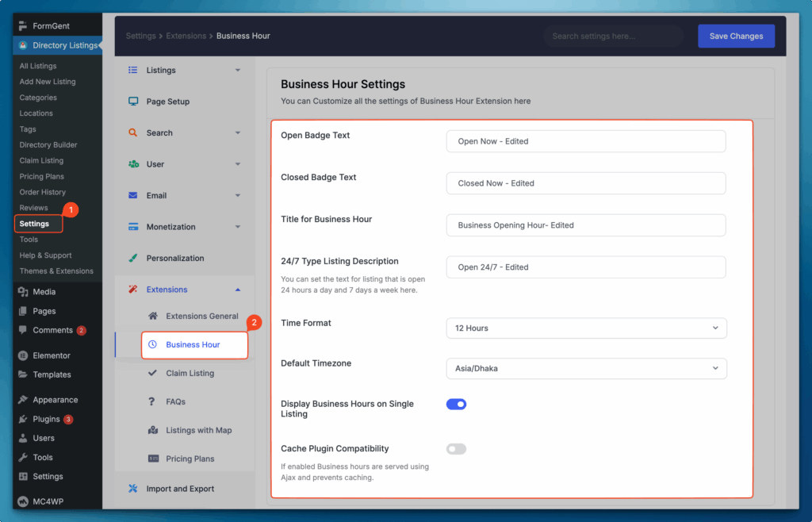Click the Listings list icon in settings menu

coord(132,71)
